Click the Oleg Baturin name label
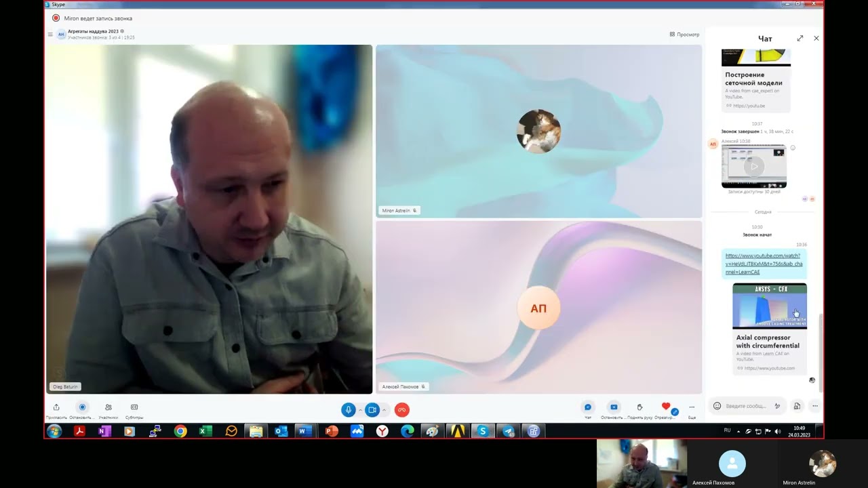This screenshot has width=868, height=488. tap(64, 386)
